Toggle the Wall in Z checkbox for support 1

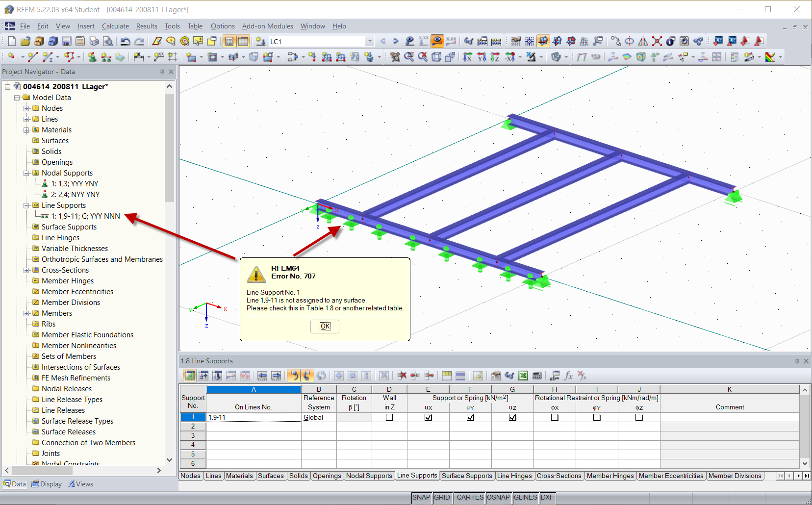click(389, 417)
